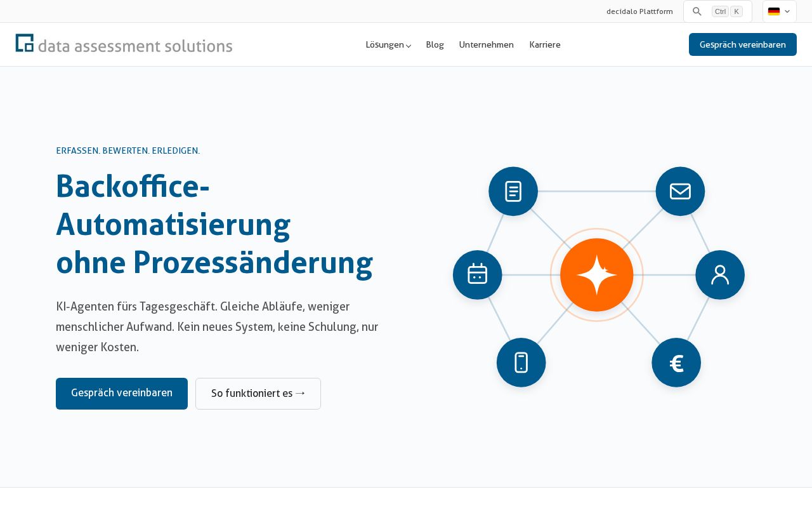Focus the search field with Ctrl K
Viewport: 812px width, 508px height.
(717, 11)
